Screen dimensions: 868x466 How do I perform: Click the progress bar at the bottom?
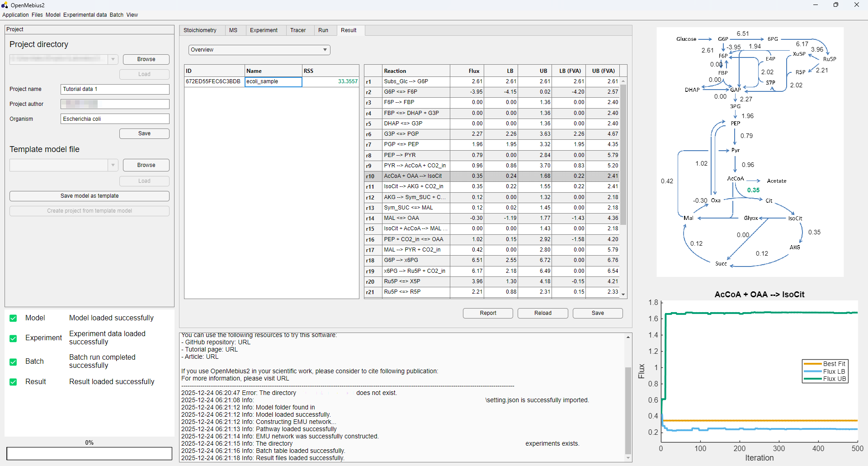(89, 453)
